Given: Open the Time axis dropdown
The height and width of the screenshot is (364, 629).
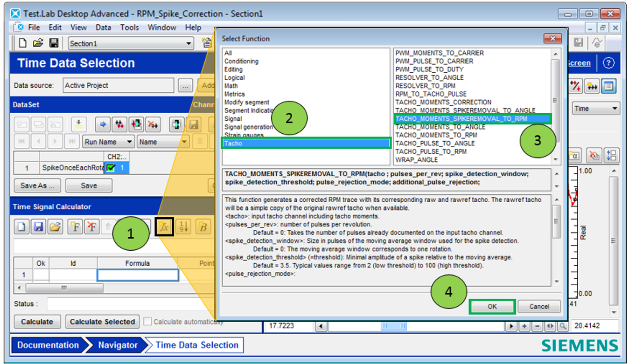Looking at the screenshot, I should pyautogui.click(x=596, y=109).
